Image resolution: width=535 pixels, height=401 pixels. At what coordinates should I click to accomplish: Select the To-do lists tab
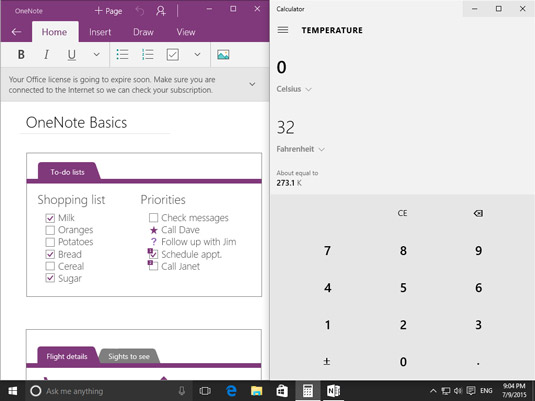(x=68, y=172)
